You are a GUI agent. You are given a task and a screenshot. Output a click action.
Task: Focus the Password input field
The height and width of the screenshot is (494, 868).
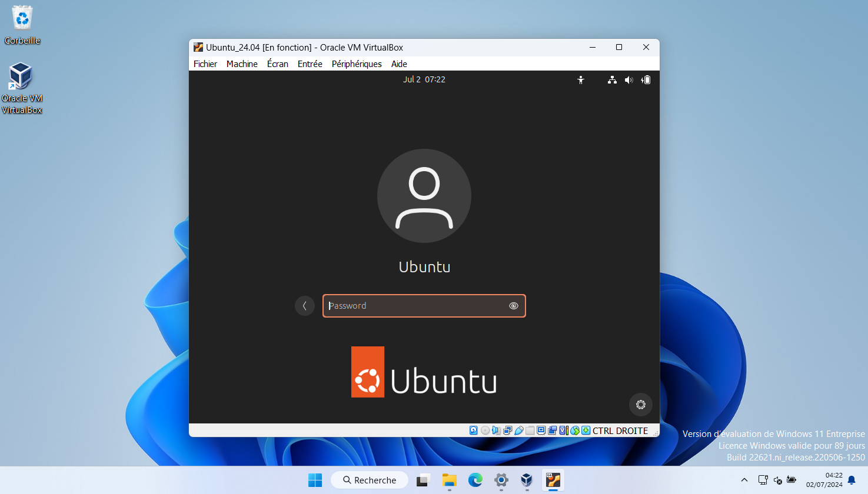point(424,306)
